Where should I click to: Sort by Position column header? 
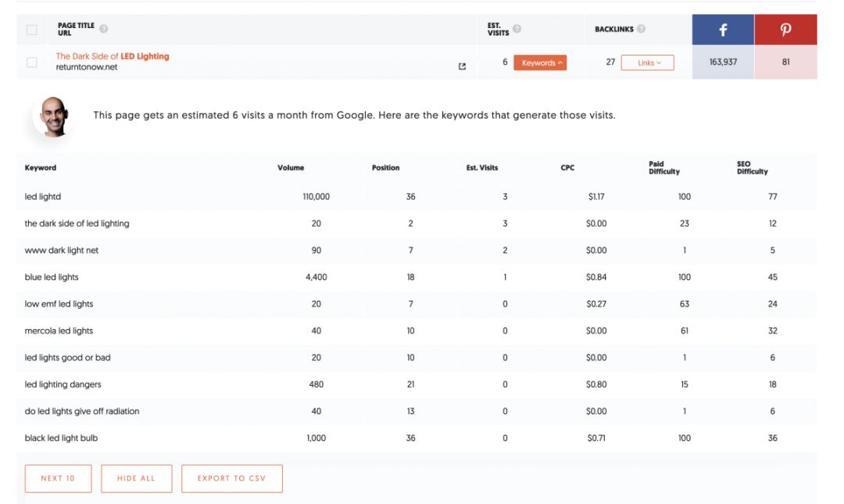coord(385,168)
